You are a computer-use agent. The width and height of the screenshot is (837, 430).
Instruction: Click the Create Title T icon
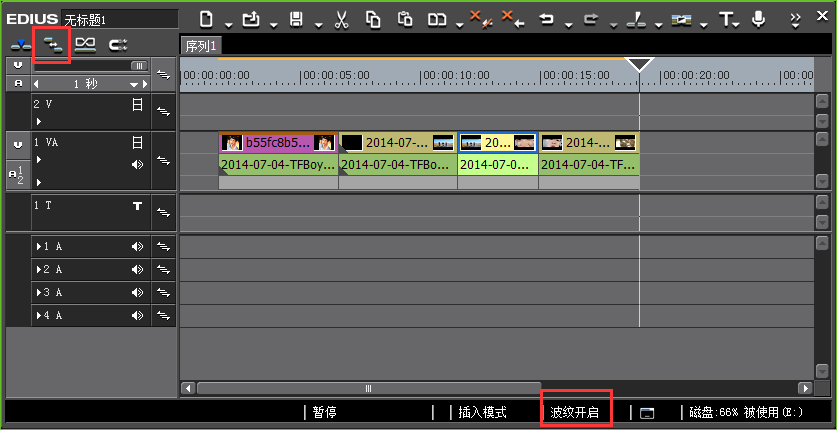725,20
